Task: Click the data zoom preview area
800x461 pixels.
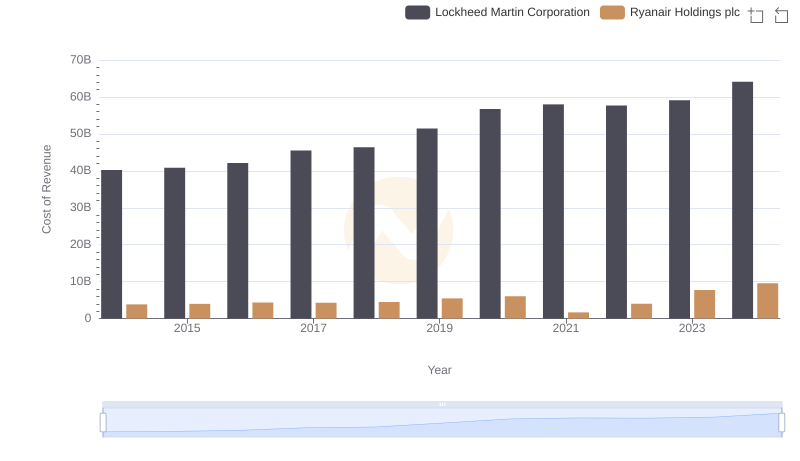Action: tap(442, 423)
